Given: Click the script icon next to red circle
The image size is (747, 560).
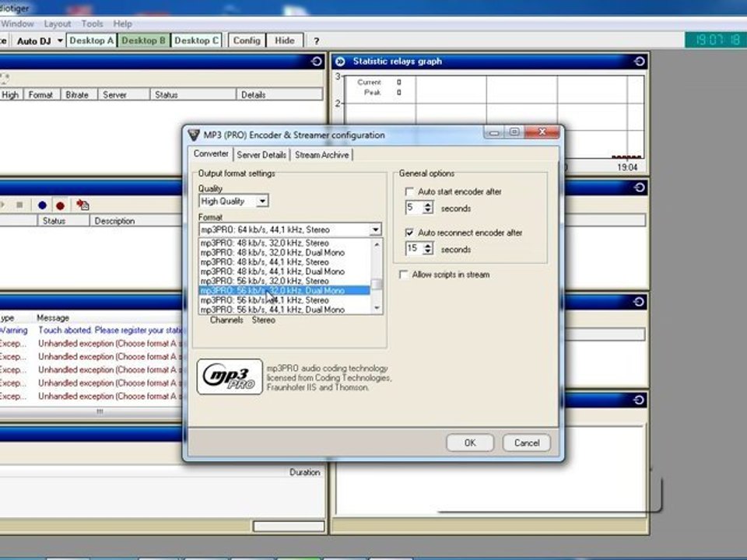Looking at the screenshot, I should pos(82,205).
